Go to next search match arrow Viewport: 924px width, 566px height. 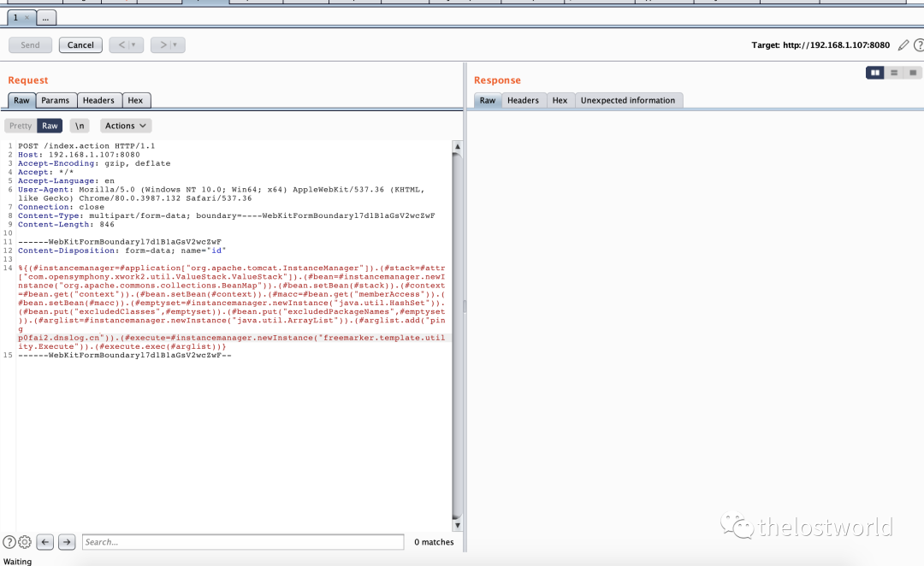click(x=67, y=542)
